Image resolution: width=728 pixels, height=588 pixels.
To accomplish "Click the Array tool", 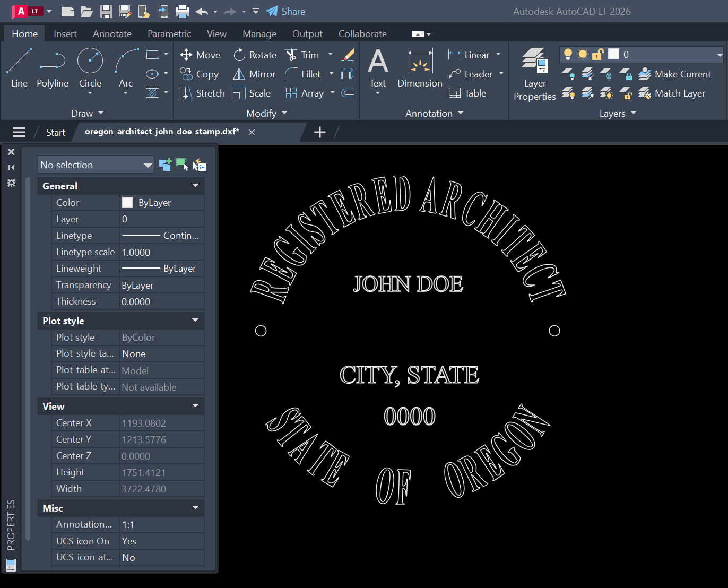I will (305, 93).
